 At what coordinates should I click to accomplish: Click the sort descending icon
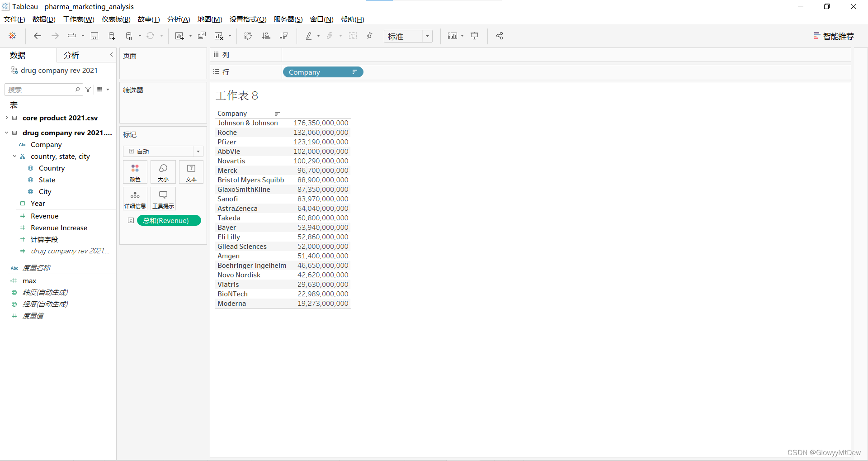pyautogui.click(x=284, y=36)
